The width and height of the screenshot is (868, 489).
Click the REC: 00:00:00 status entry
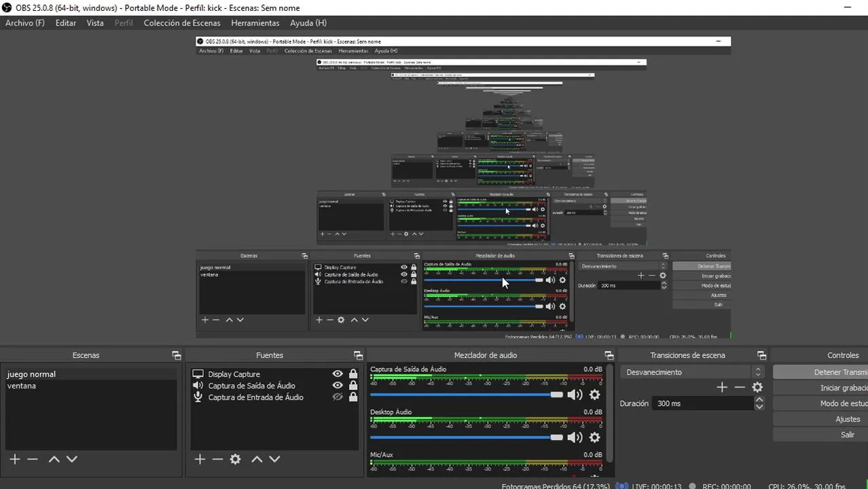(x=720, y=486)
